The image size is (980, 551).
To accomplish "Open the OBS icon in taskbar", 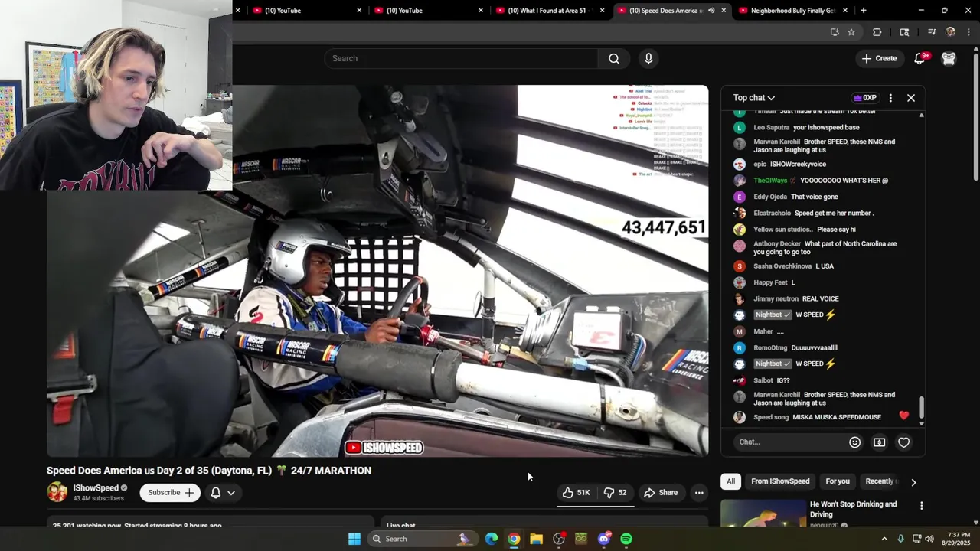I will [559, 539].
